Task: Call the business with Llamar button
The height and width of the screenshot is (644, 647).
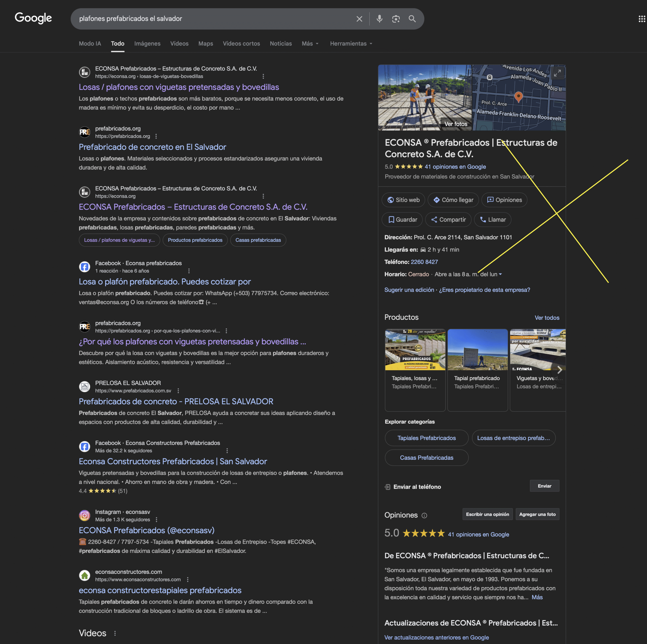Action: (x=493, y=219)
